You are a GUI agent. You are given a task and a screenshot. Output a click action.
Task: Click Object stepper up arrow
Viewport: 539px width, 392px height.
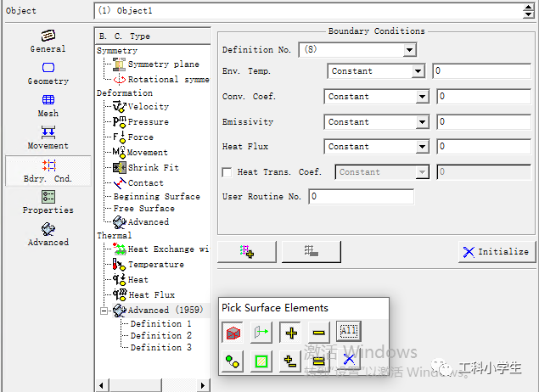pyautogui.click(x=528, y=8)
